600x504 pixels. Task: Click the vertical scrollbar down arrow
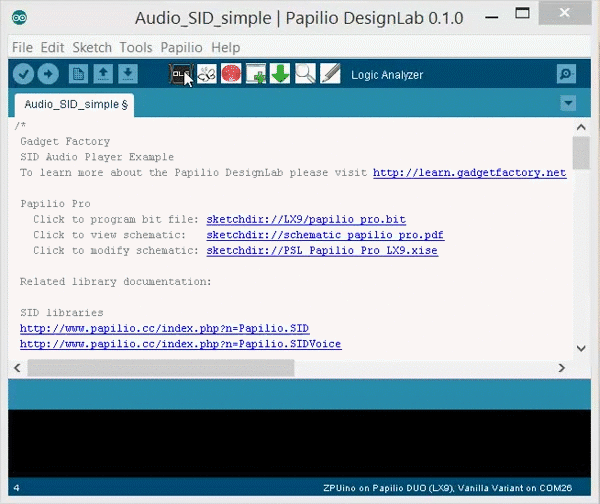[x=581, y=348]
